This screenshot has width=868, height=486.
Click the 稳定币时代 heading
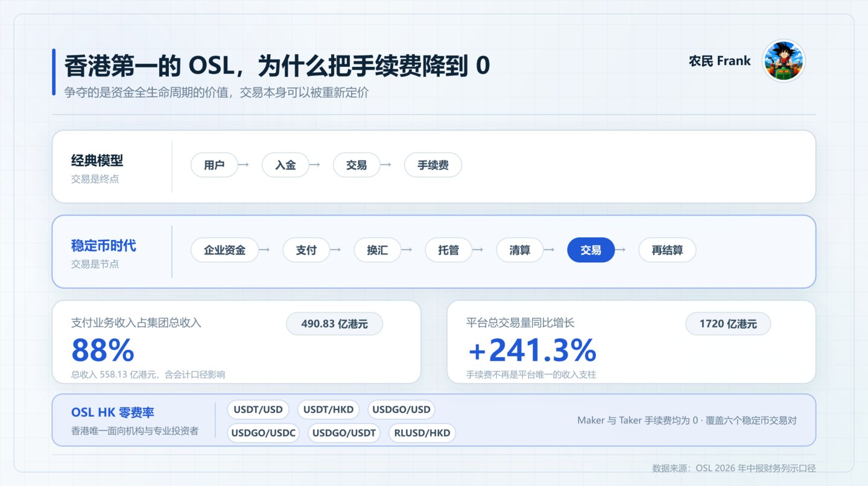[104, 246]
